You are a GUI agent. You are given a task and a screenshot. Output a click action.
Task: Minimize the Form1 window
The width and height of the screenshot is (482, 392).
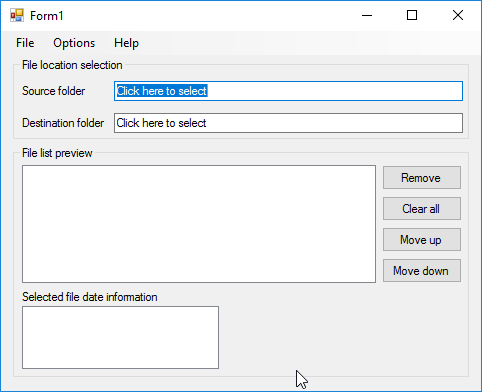point(367,15)
